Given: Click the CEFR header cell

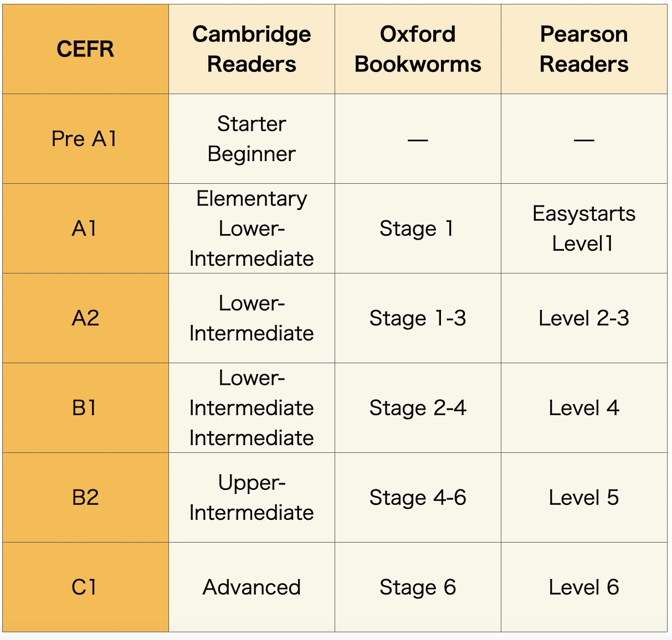Looking at the screenshot, I should pos(85,49).
